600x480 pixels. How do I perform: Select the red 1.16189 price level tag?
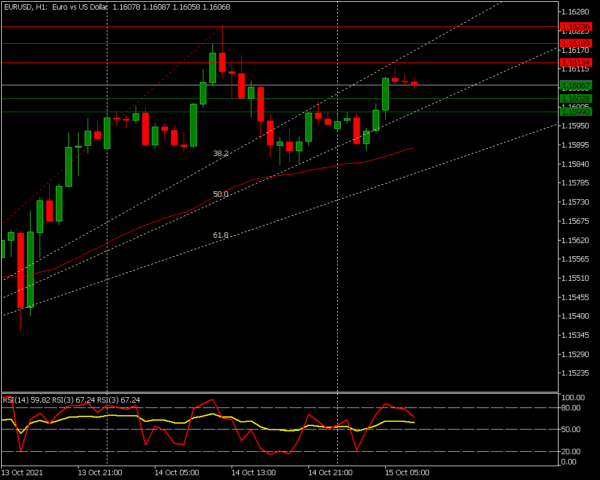[576, 44]
